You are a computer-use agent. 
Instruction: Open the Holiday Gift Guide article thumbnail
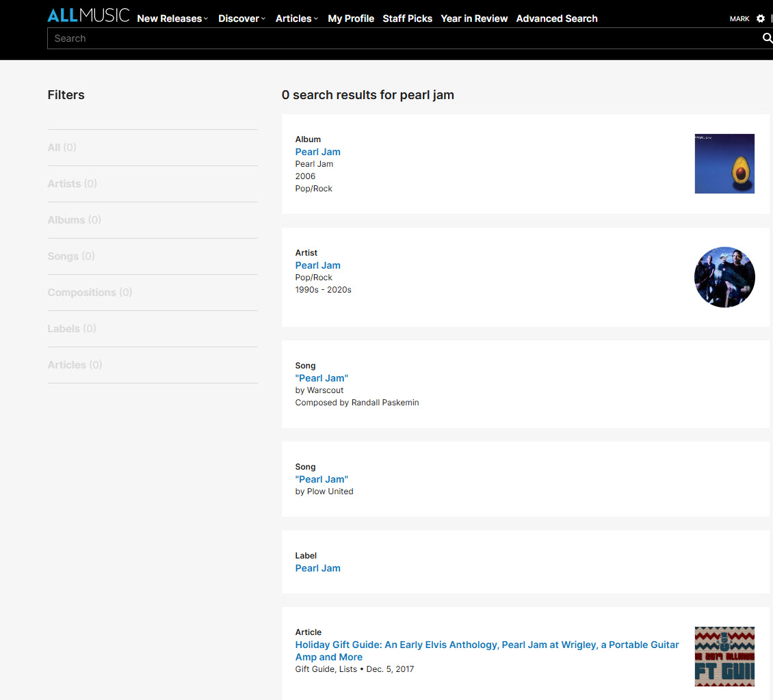(724, 656)
